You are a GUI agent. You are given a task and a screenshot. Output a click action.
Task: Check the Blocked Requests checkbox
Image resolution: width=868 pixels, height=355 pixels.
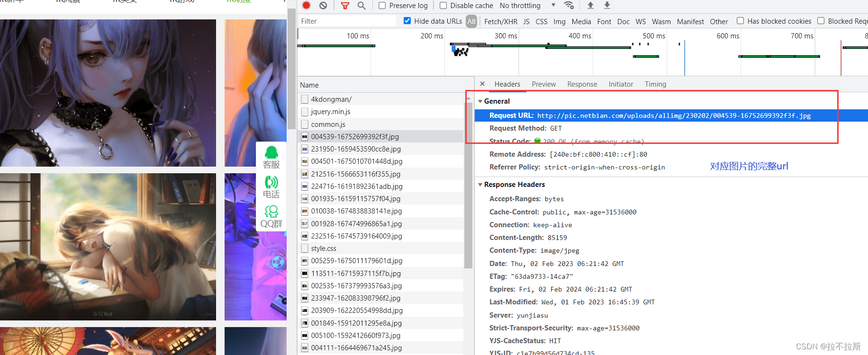pos(821,21)
